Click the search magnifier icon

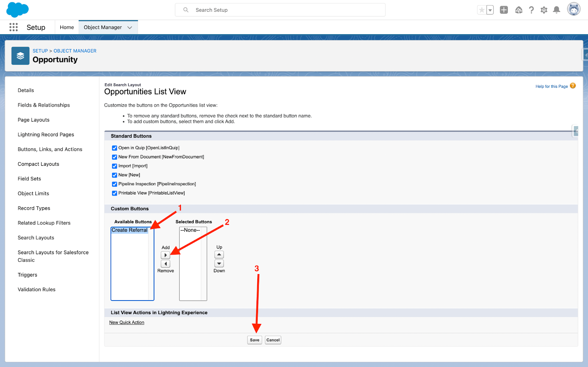tap(186, 10)
